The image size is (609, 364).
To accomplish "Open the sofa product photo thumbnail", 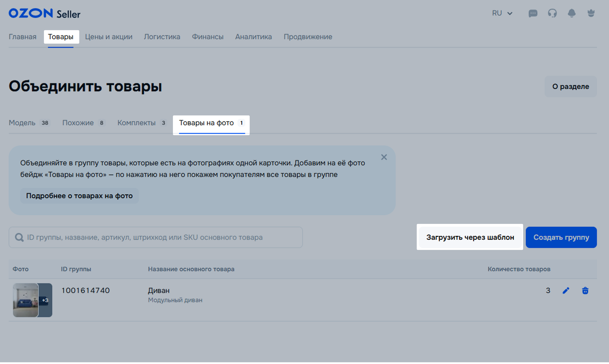I will point(26,300).
